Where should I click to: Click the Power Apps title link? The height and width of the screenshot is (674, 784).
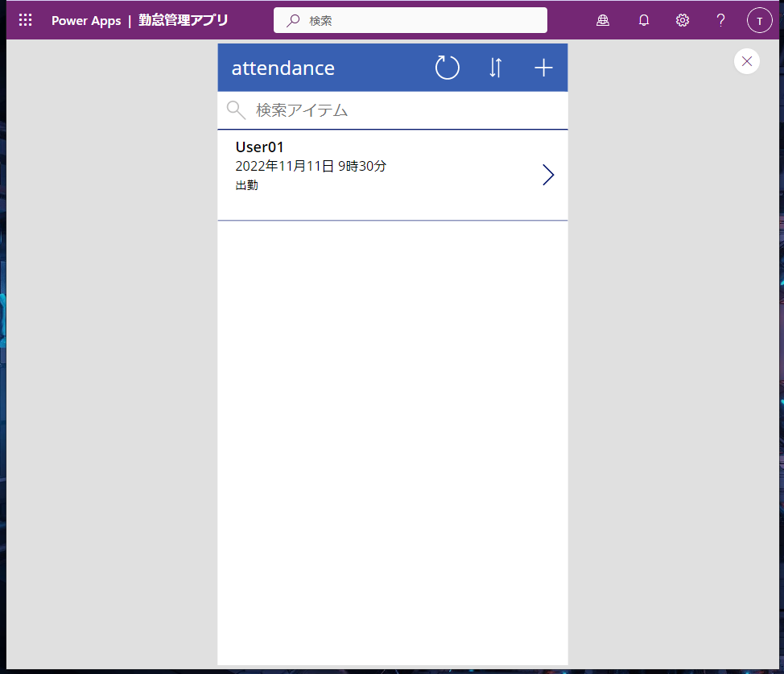tap(86, 20)
